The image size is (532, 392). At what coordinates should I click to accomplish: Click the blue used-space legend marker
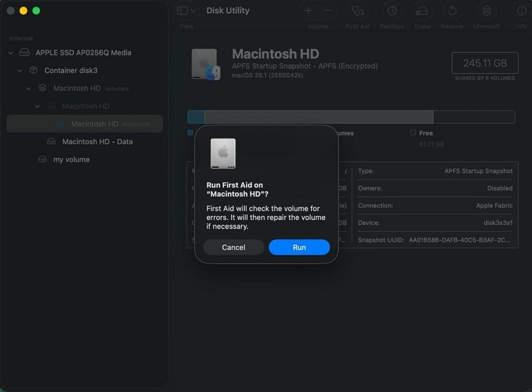click(190, 132)
